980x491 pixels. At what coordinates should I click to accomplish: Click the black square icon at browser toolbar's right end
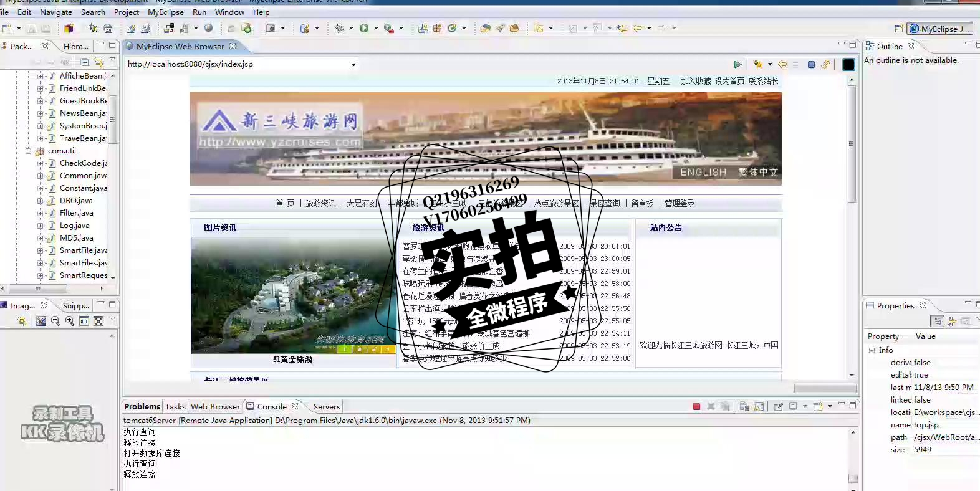point(848,64)
